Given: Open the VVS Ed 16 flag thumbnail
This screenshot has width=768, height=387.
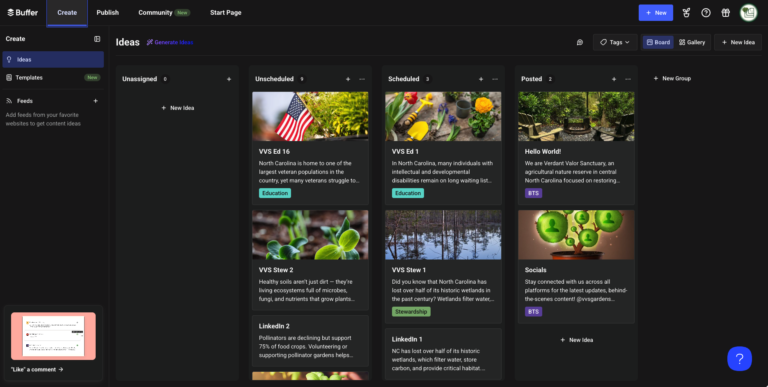Looking at the screenshot, I should (310, 116).
